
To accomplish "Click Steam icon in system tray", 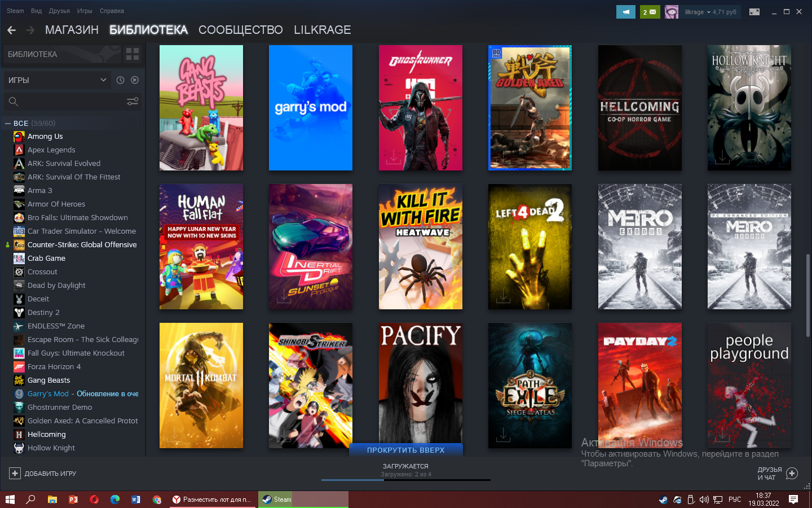I will point(663,500).
